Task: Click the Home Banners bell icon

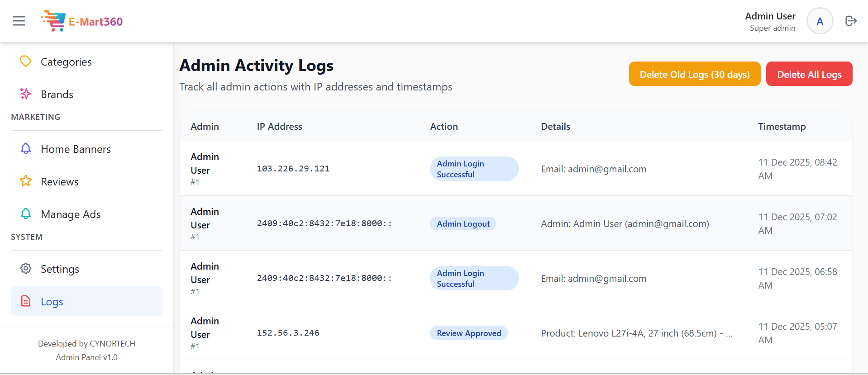Action: click(26, 149)
